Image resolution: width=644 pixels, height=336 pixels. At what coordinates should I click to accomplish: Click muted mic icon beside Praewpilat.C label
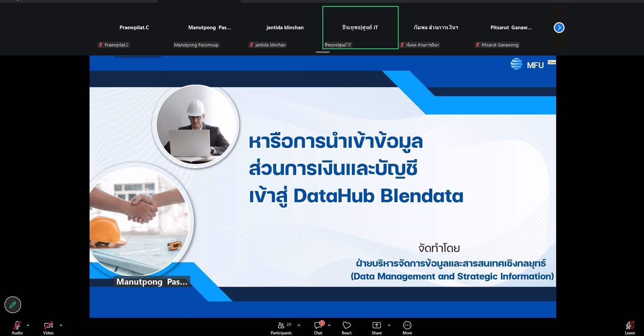click(100, 45)
